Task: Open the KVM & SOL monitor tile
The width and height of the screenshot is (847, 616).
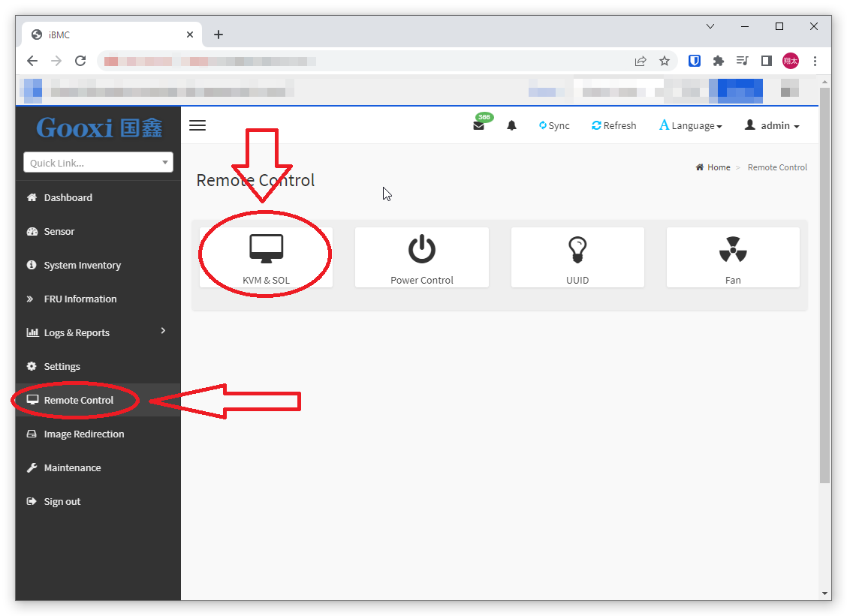Action: coord(266,257)
